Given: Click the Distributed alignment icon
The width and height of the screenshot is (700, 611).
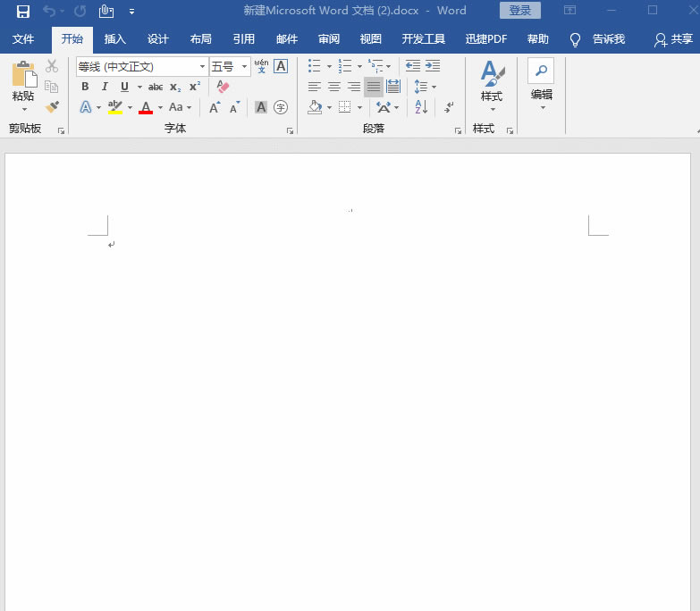Looking at the screenshot, I should [393, 87].
